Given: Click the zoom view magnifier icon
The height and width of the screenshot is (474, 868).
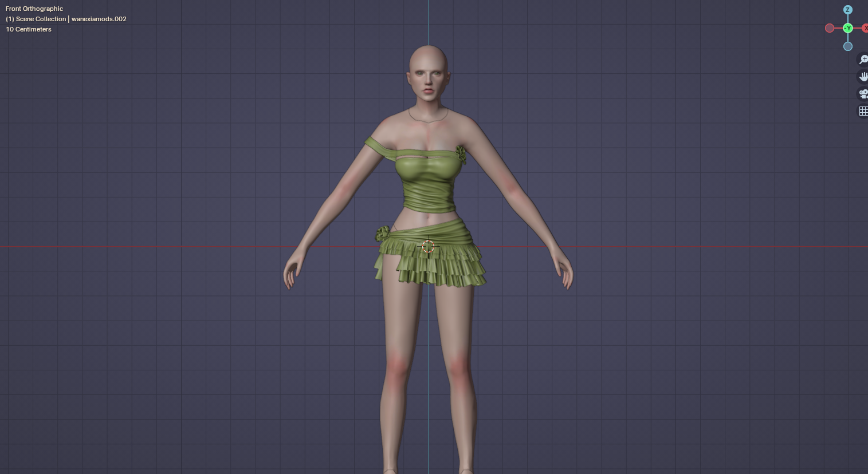Looking at the screenshot, I should 863,60.
